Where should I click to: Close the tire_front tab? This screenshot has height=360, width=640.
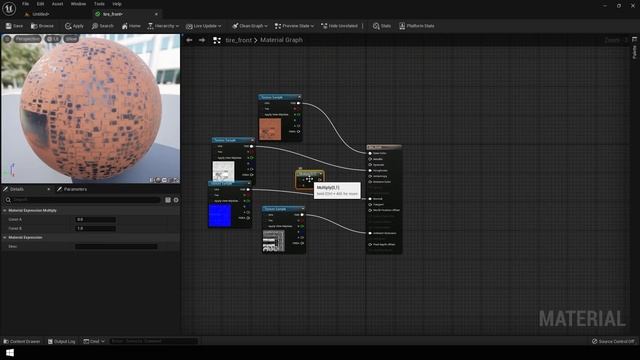[x=156, y=14]
